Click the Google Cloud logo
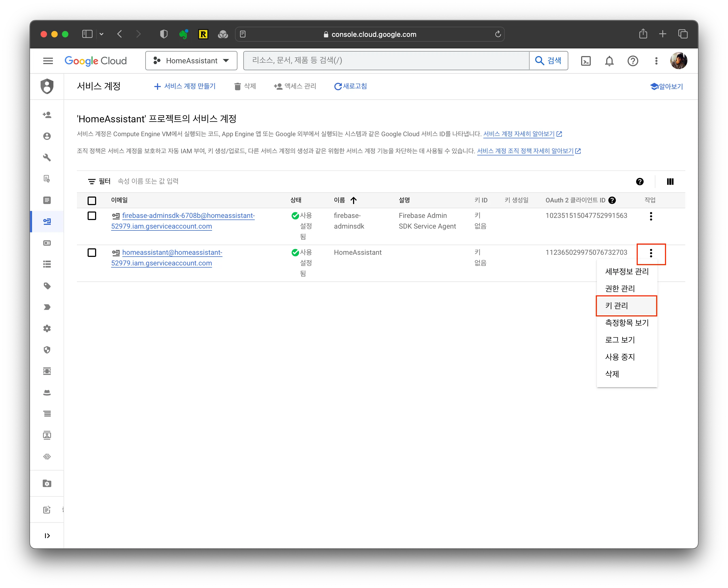The width and height of the screenshot is (728, 588). [x=96, y=61]
